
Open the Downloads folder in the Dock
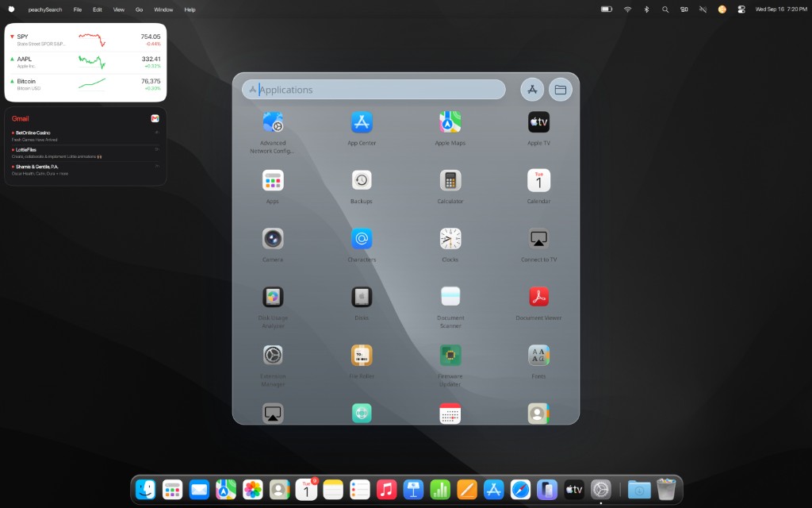click(x=639, y=489)
